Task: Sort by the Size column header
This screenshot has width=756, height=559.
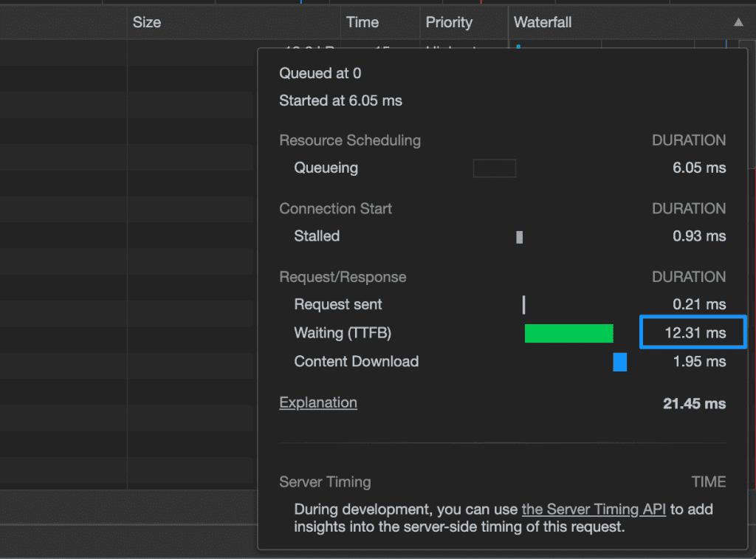Action: (147, 23)
